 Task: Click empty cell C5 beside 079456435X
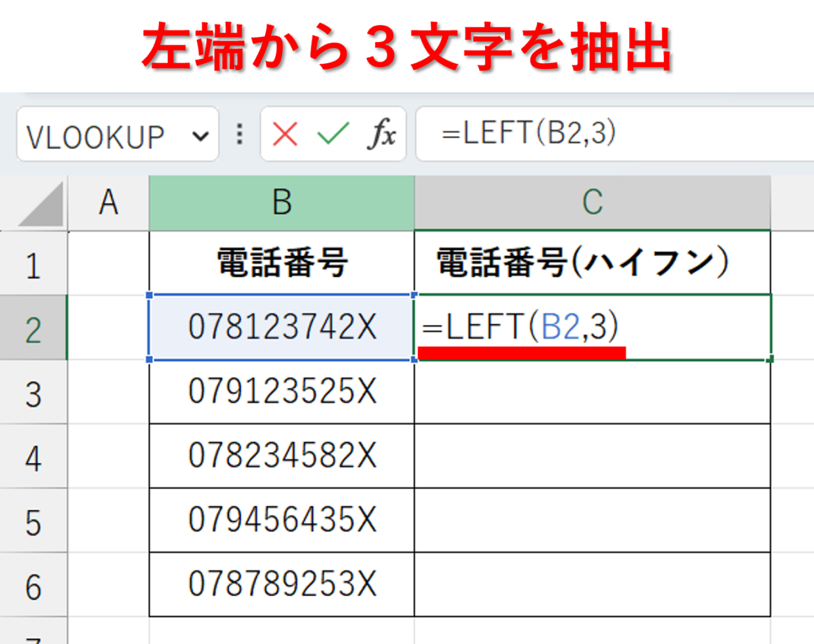(592, 520)
